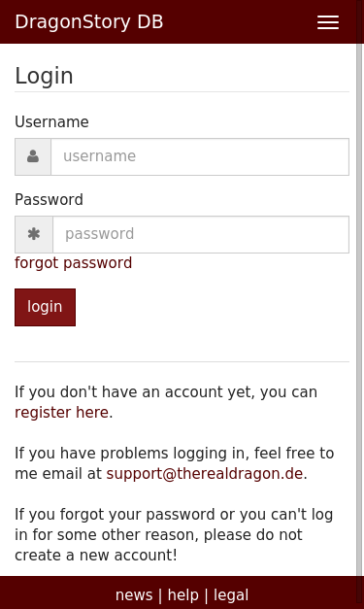Click the 'problems logging in' paragraph text
This screenshot has height=609, width=364.
tap(175, 463)
